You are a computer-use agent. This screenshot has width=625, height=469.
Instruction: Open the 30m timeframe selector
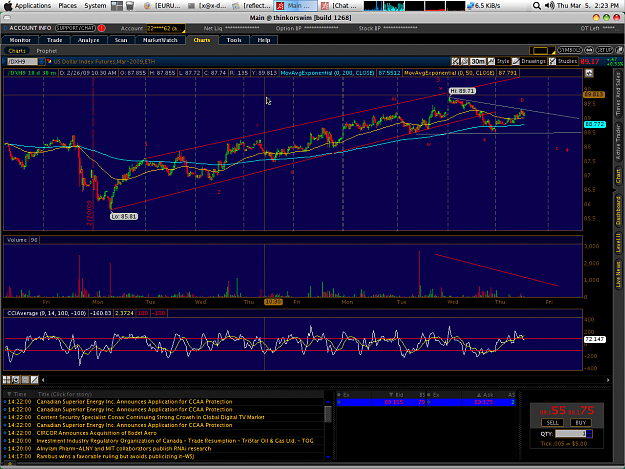coord(478,61)
